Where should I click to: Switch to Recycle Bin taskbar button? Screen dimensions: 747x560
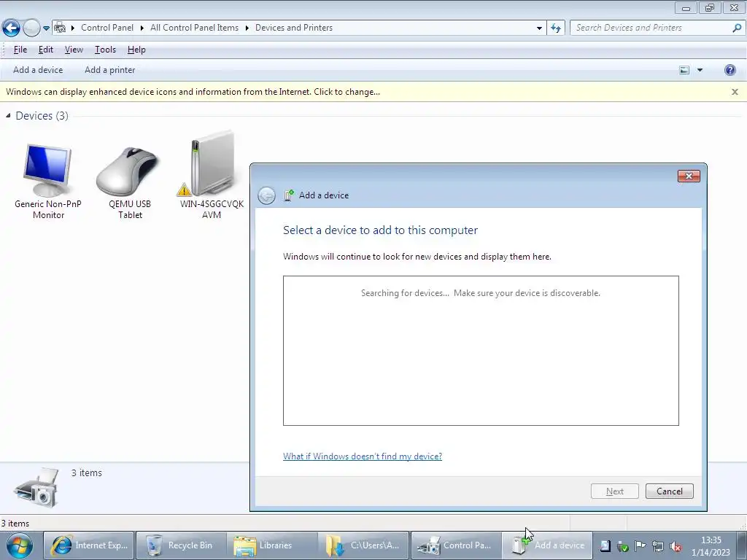pyautogui.click(x=181, y=545)
